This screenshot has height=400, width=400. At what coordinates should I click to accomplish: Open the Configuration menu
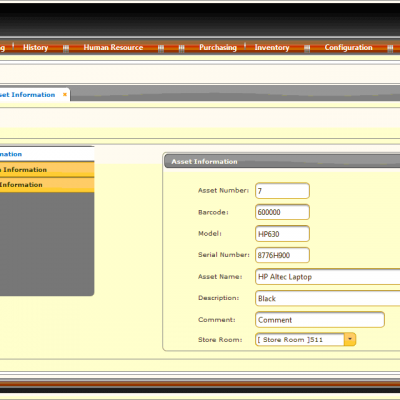point(349,47)
